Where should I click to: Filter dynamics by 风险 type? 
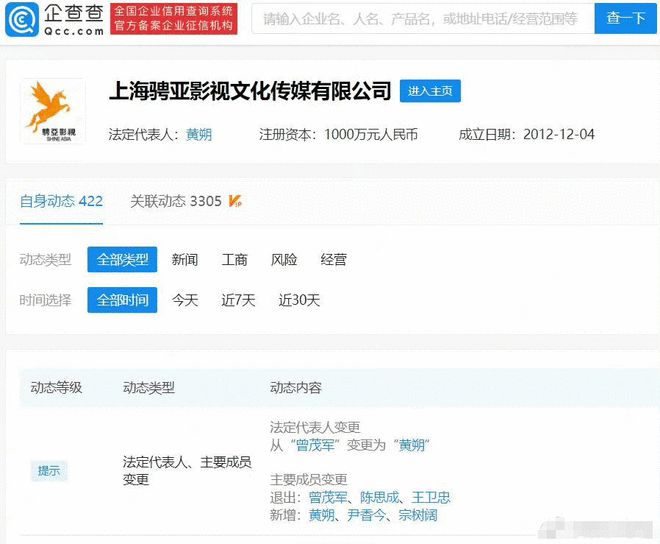[284, 260]
